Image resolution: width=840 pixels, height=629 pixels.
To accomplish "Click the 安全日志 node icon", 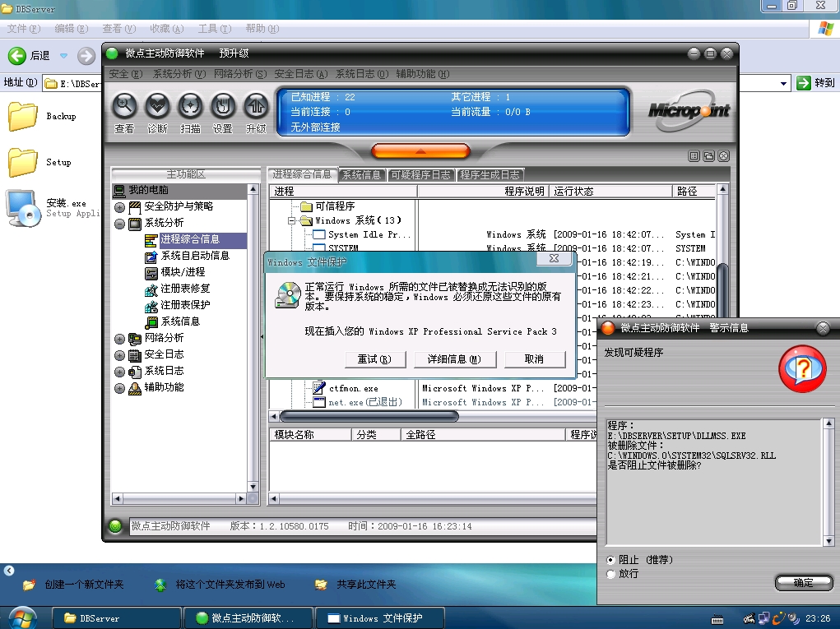I will [x=135, y=355].
